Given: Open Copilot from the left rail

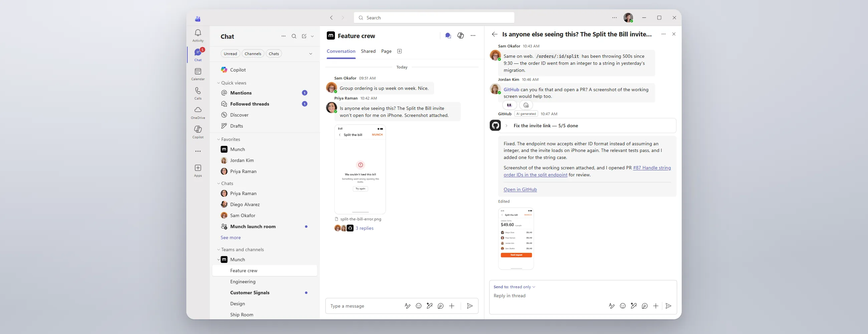Looking at the screenshot, I should coord(198,132).
